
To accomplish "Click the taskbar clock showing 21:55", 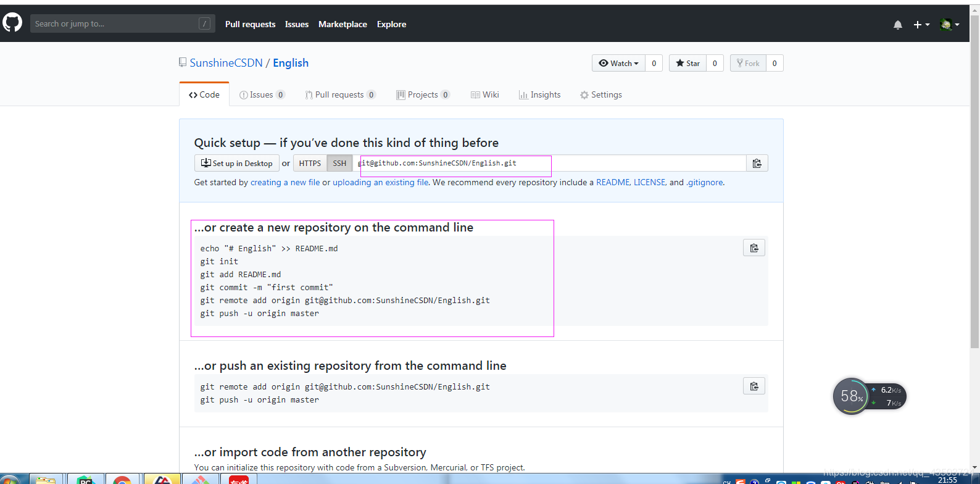I will [x=947, y=480].
